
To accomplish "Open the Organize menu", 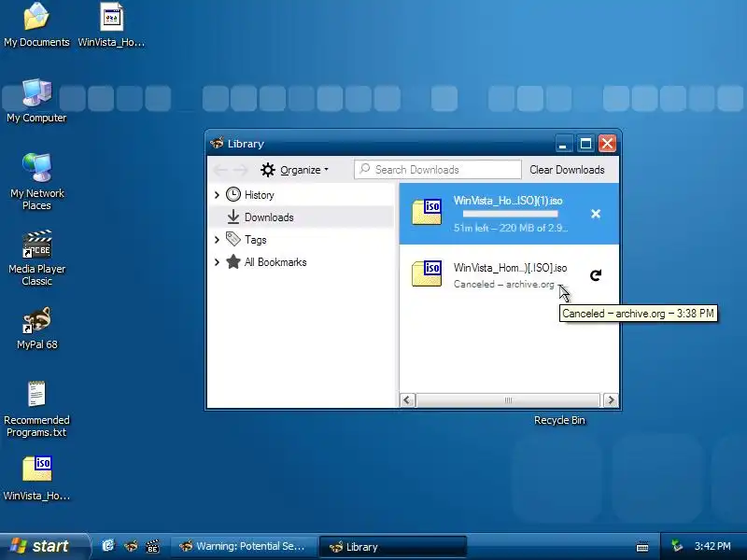I will [294, 170].
